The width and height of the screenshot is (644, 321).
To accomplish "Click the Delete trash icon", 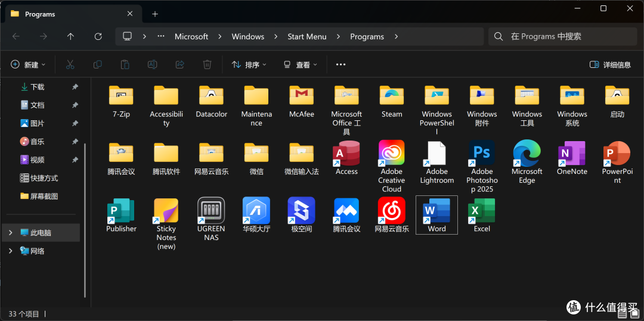I will tap(208, 64).
